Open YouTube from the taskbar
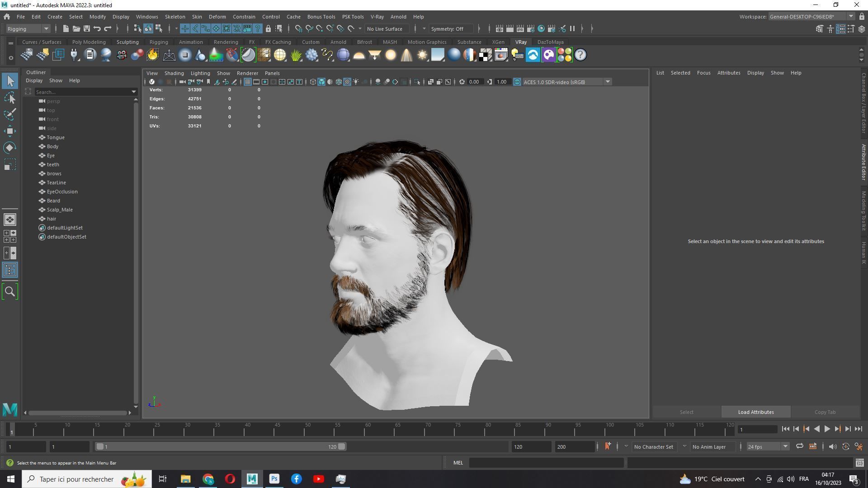This screenshot has width=868, height=488. (x=319, y=479)
